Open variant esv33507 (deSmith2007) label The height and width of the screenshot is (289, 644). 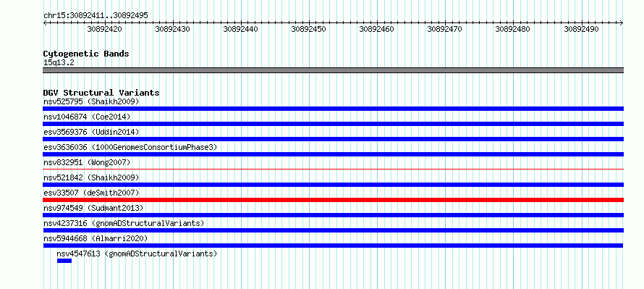coord(91,193)
